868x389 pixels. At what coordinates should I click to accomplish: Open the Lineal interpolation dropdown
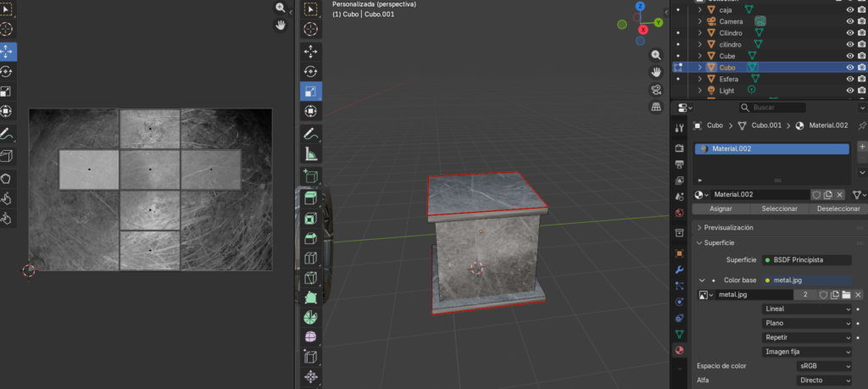[807, 309]
